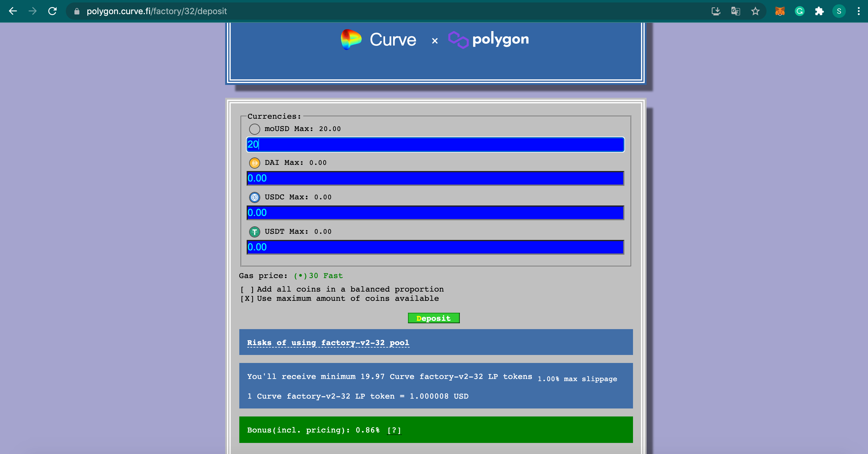Screen dimensions: 868x454
Task: Open the MetaMask fox extension
Action: tap(780, 11)
